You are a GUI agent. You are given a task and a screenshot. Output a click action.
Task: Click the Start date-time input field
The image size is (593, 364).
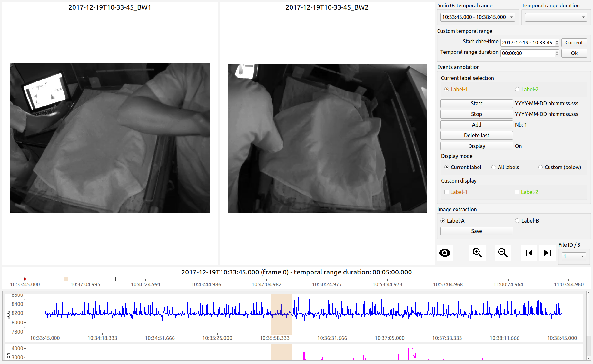(528, 43)
